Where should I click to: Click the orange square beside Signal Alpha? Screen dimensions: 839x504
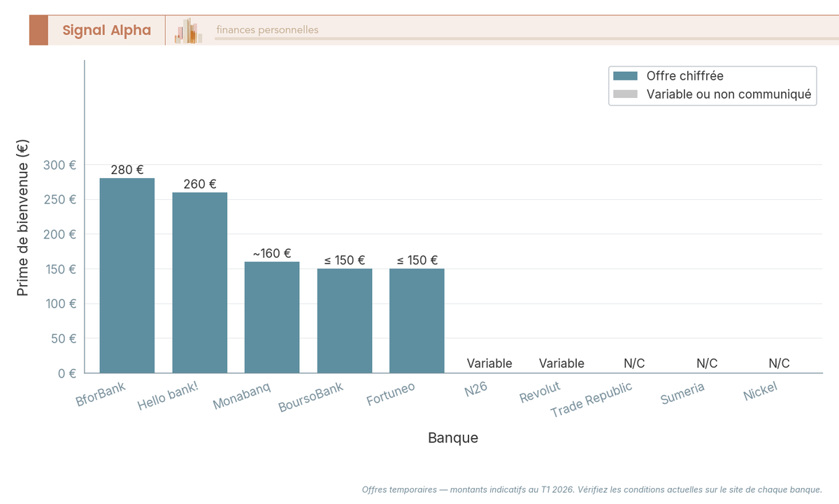[x=38, y=30]
